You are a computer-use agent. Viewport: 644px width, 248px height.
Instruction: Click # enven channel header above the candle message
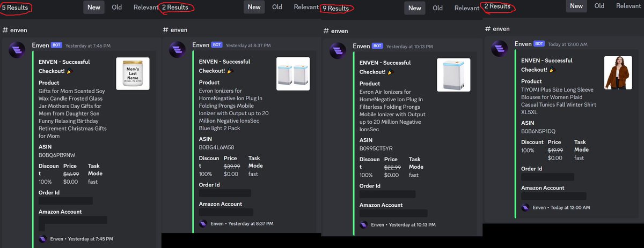pyautogui.click(x=14, y=30)
